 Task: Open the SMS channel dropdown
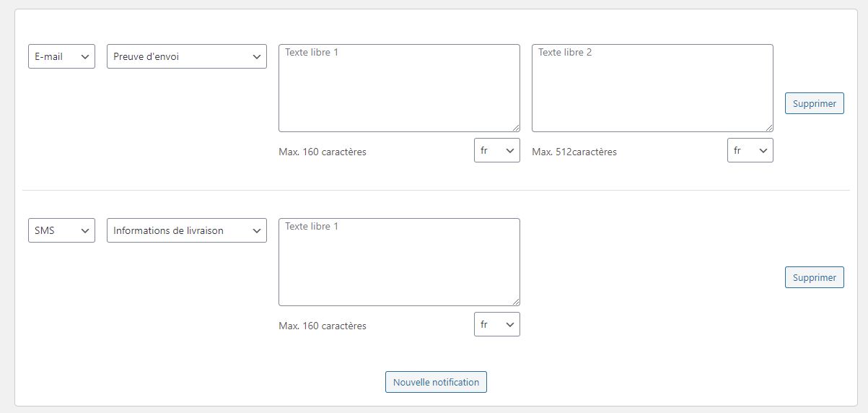61,230
